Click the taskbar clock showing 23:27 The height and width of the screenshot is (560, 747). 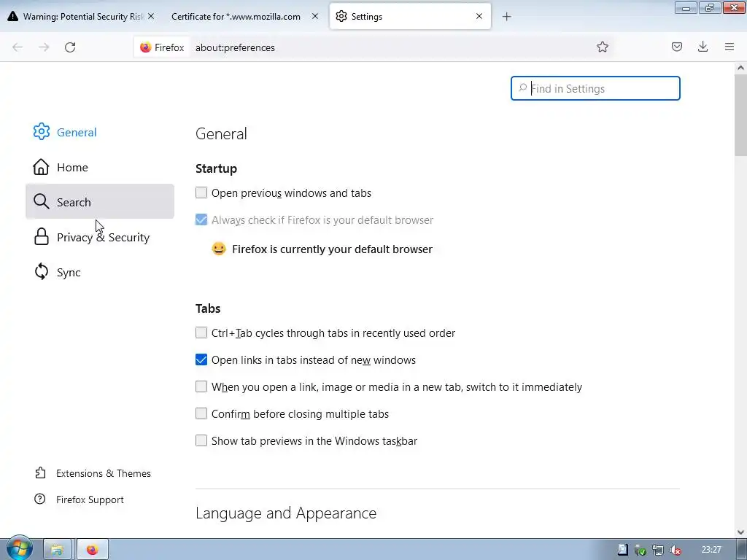click(711, 550)
